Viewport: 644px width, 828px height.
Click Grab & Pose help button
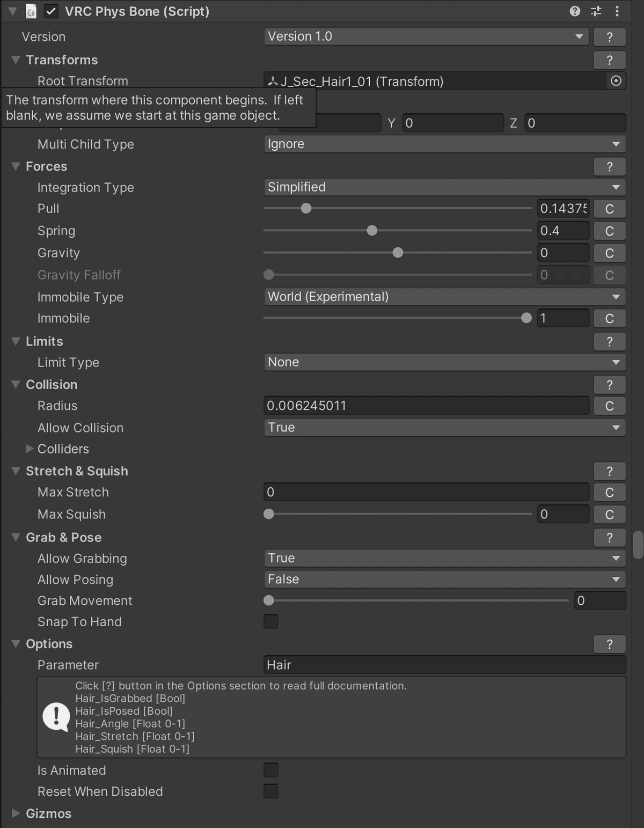pyautogui.click(x=610, y=538)
